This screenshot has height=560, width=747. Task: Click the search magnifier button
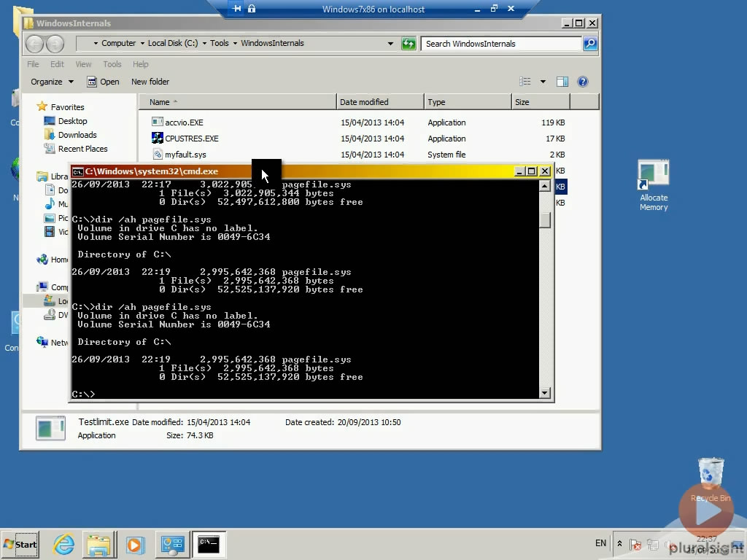[590, 44]
